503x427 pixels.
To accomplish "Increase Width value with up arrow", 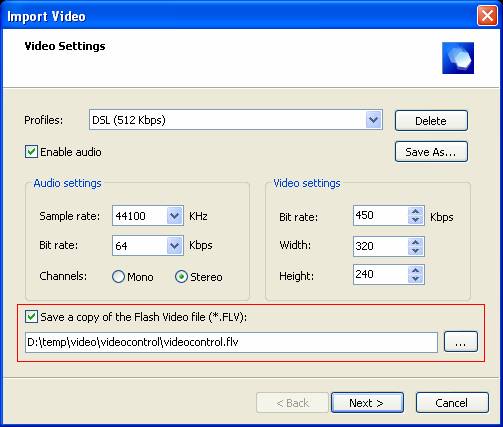I will click(415, 242).
